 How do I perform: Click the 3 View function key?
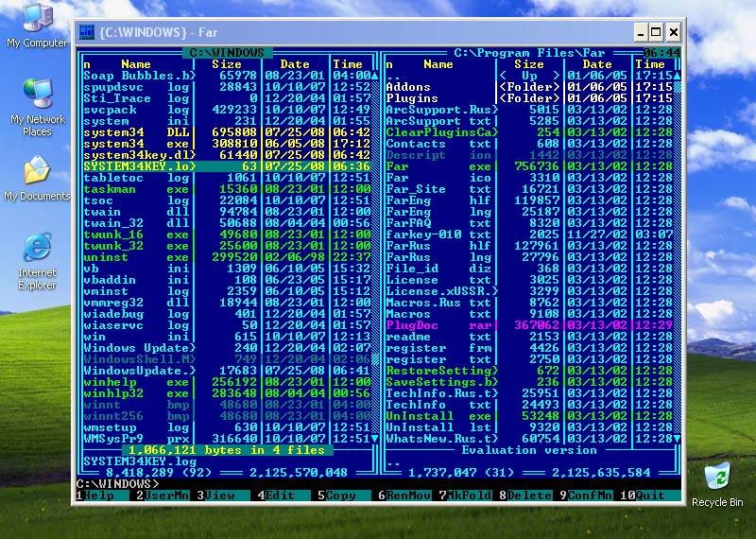pyautogui.click(x=223, y=496)
